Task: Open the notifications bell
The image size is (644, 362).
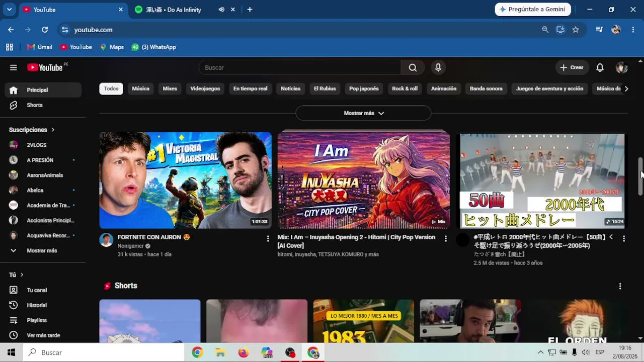Action: click(x=600, y=67)
